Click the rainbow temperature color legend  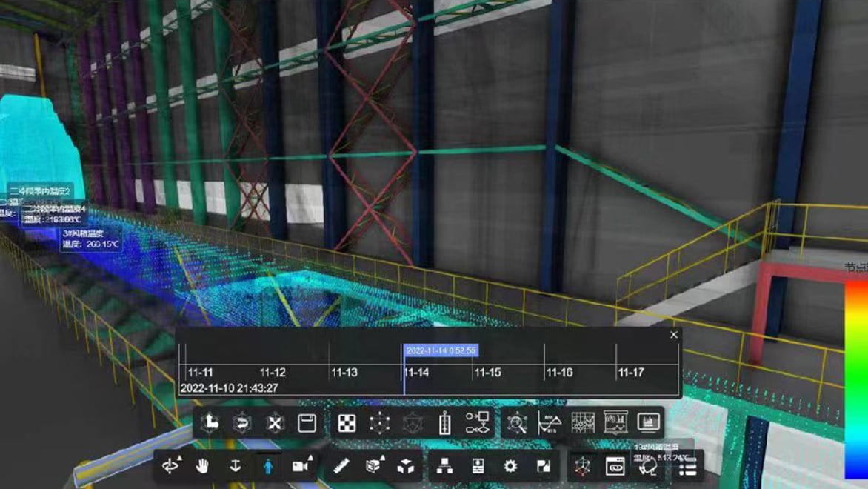856,370
